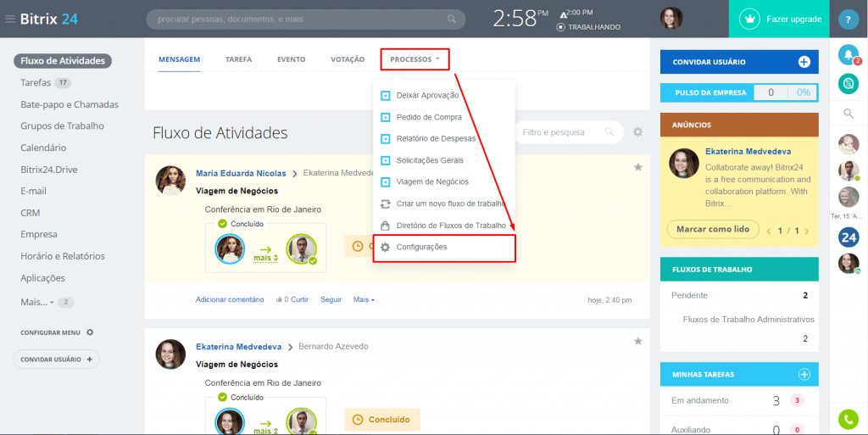Open the help question mark icon
The width and height of the screenshot is (868, 435).
click(x=848, y=20)
